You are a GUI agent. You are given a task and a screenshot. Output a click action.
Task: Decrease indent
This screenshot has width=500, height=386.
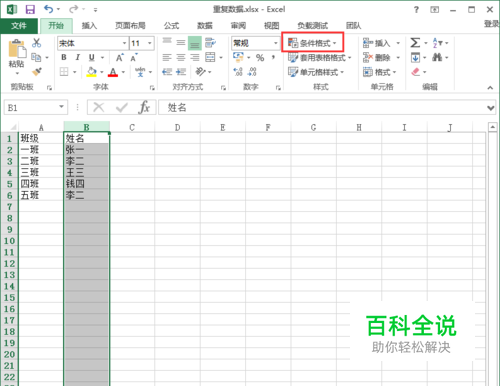click(167, 72)
